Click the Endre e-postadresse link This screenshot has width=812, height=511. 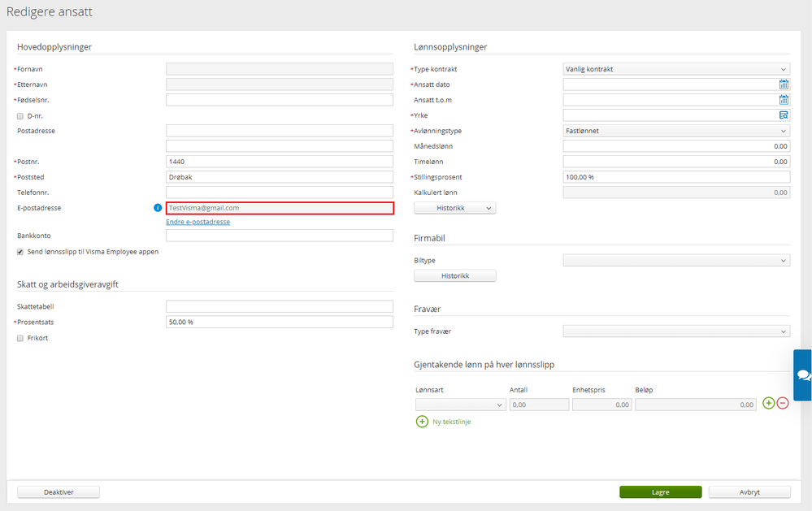pyautogui.click(x=198, y=222)
